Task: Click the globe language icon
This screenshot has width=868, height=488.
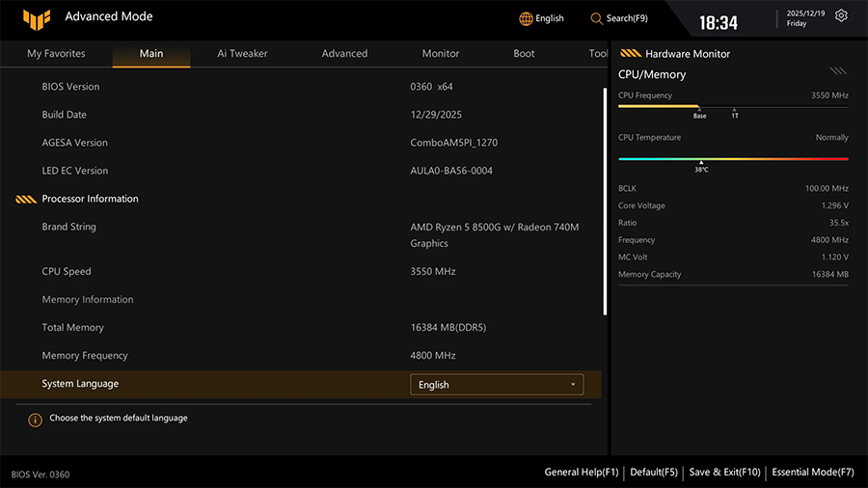Action: tap(526, 18)
